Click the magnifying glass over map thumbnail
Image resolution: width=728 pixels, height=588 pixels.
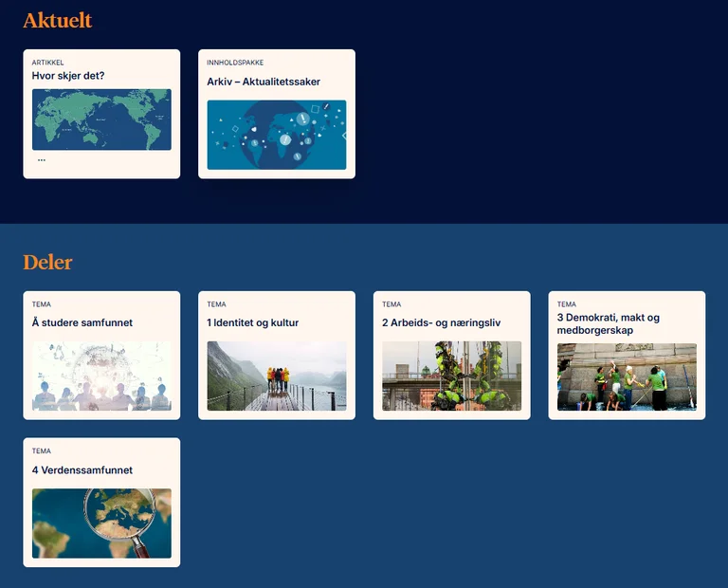101,524
